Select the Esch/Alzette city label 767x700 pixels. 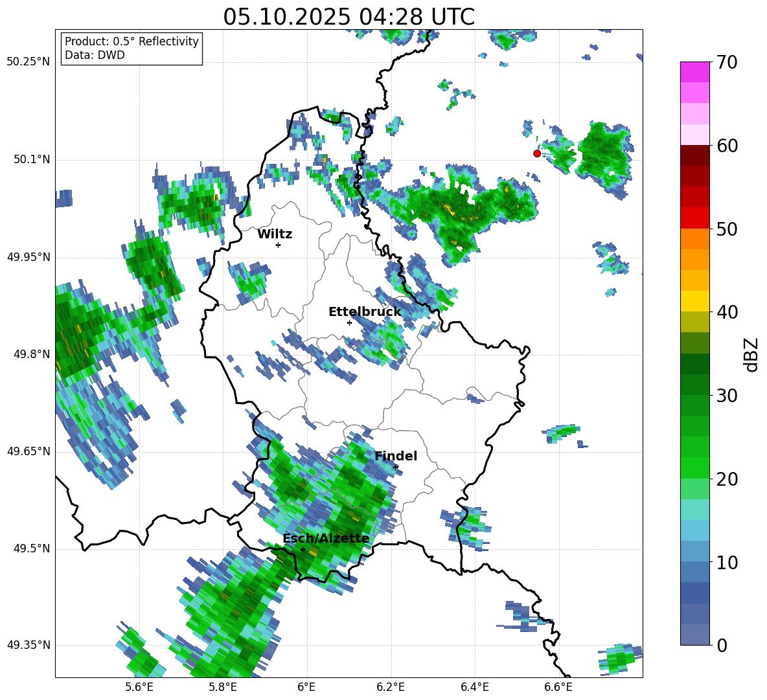pyautogui.click(x=326, y=539)
